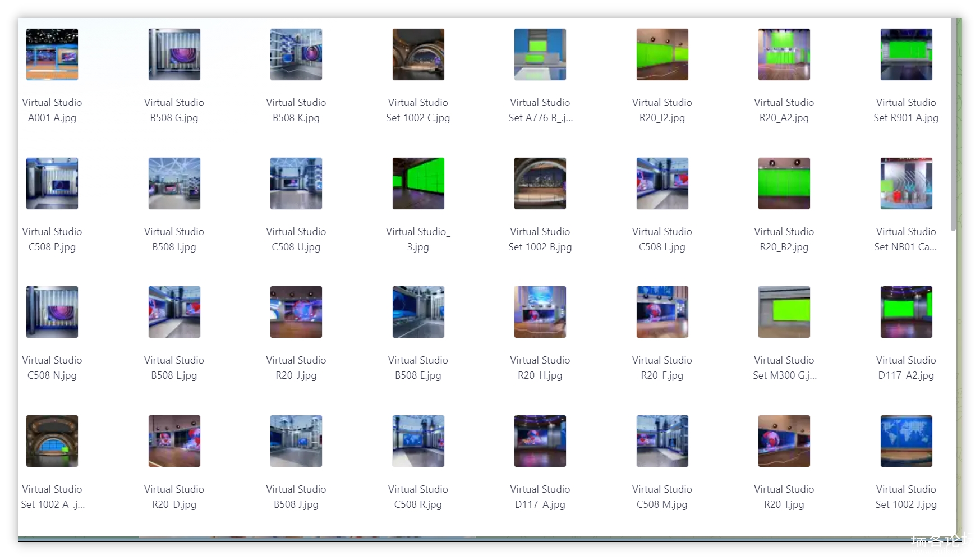
Task: Click the Virtual Studio B508 L.jpg thumbnail
Action: pyautogui.click(x=174, y=312)
